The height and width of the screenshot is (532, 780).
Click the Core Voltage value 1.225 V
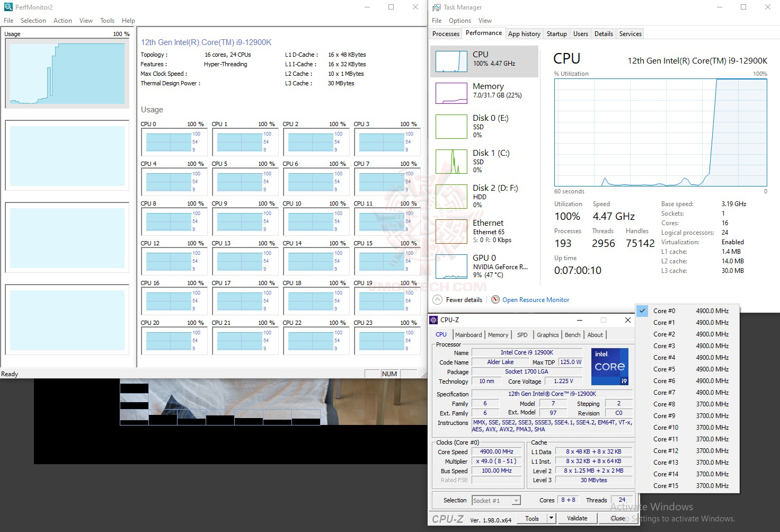coord(564,381)
